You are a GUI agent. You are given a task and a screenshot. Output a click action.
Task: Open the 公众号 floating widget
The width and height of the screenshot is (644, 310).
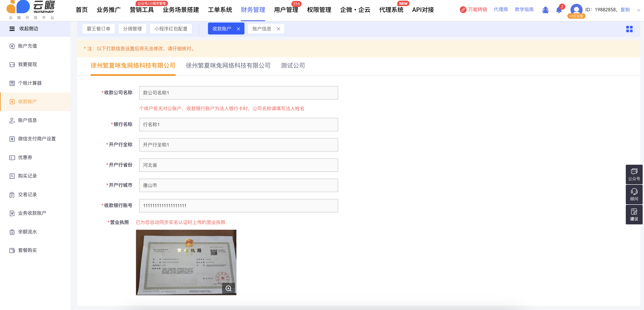634,174
